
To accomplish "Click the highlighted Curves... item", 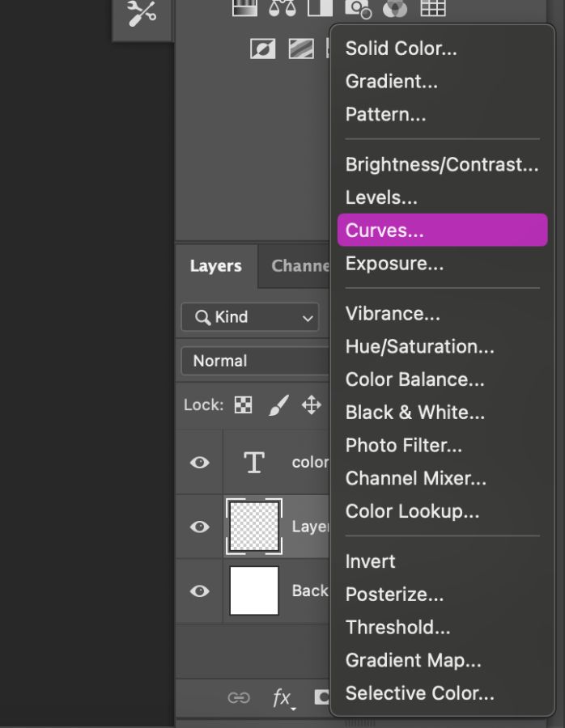I will pyautogui.click(x=442, y=230).
